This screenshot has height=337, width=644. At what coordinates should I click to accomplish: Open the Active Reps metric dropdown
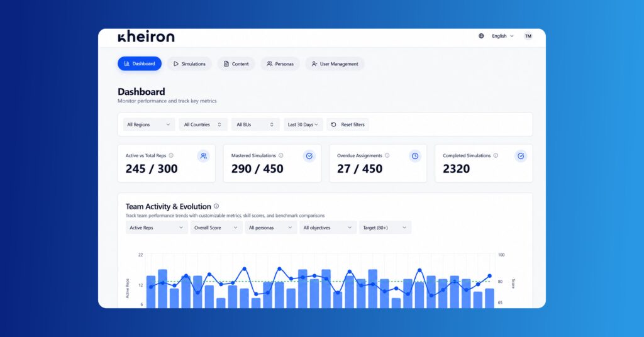pos(157,228)
